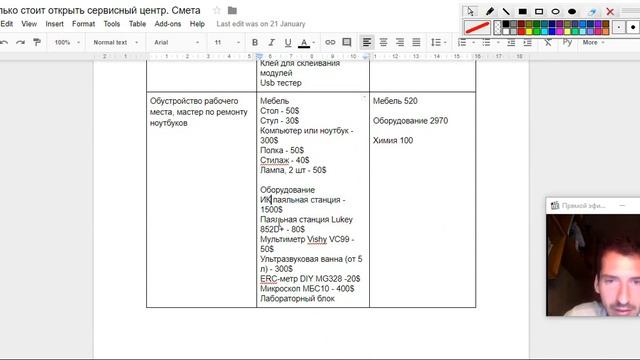This screenshot has height=360, width=640.
Task: Open the font size 11 dropdown
Action: (x=227, y=42)
